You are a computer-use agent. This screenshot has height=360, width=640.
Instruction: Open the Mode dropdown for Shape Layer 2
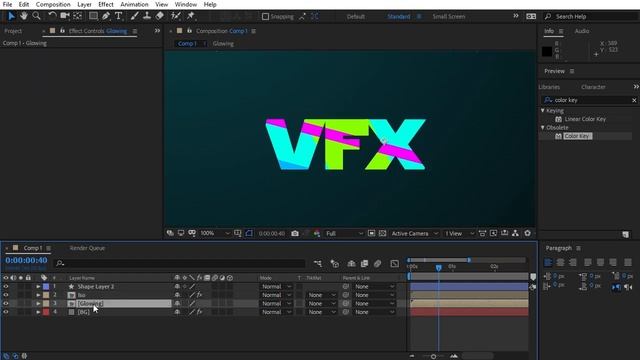276,287
